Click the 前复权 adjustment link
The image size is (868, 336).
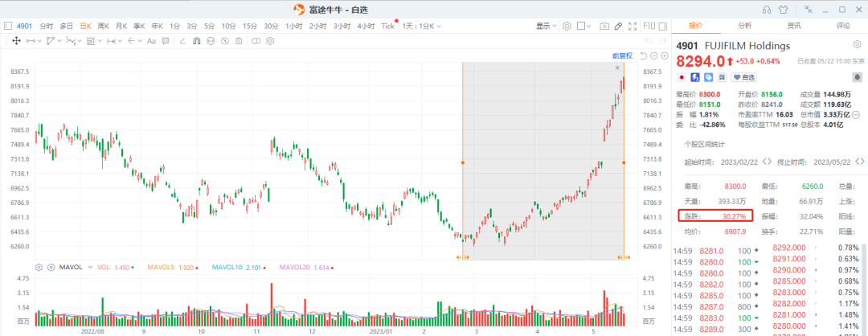pyautogui.click(x=621, y=55)
